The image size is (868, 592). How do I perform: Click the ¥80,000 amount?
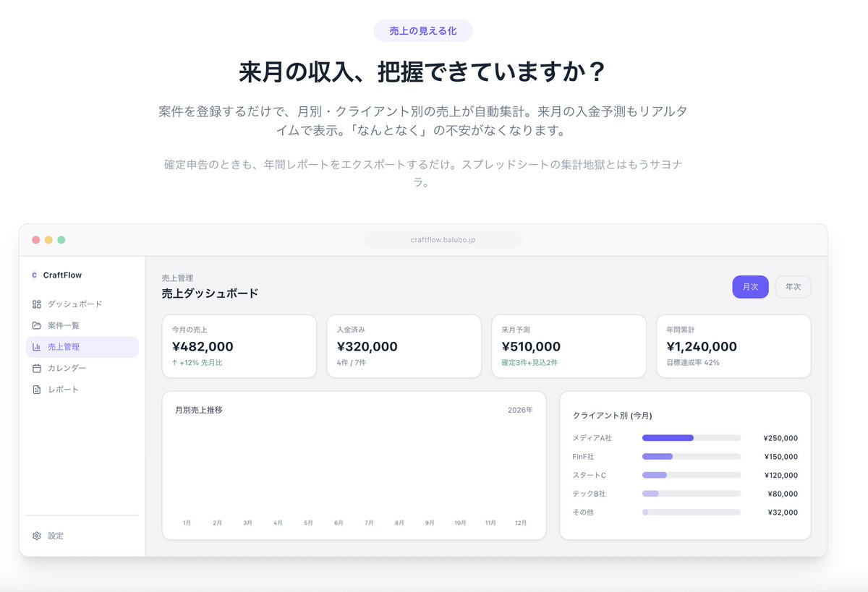(783, 494)
